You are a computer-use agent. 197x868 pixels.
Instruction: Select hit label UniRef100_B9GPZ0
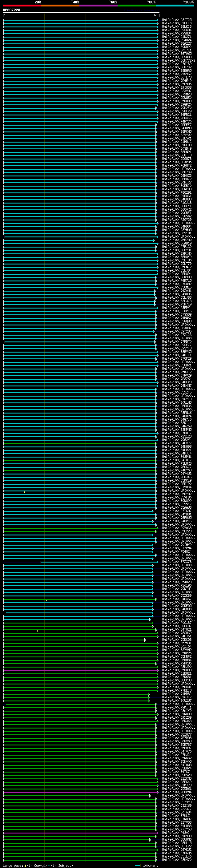tap(177, 104)
